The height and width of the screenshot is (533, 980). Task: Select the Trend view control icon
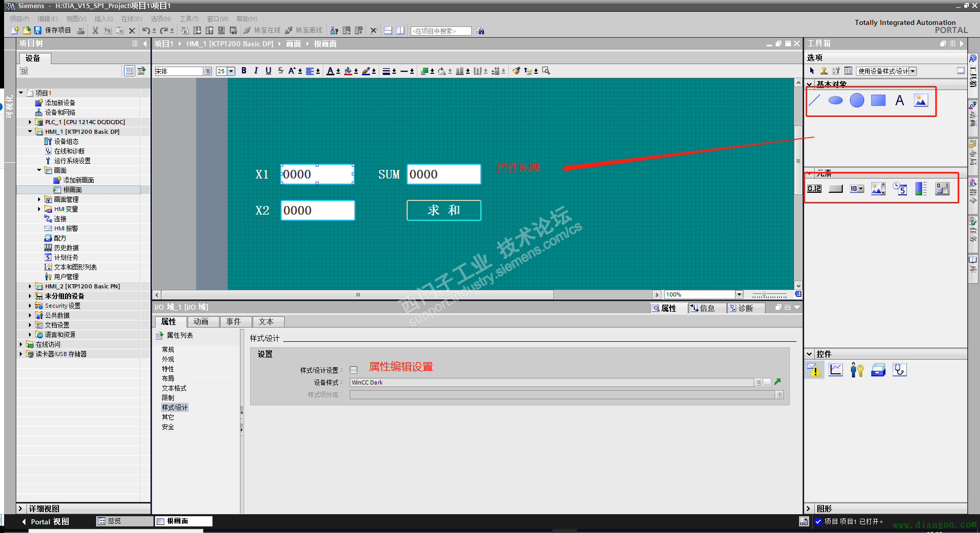pos(836,370)
